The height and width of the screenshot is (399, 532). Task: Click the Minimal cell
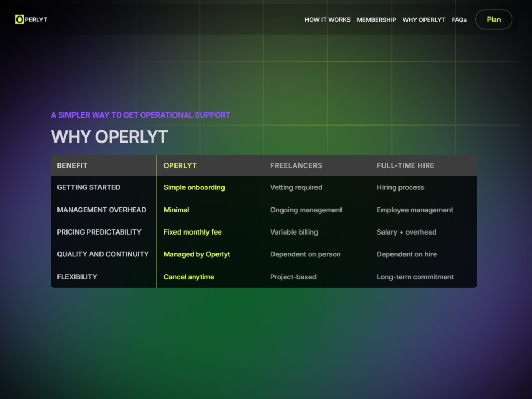pos(176,210)
